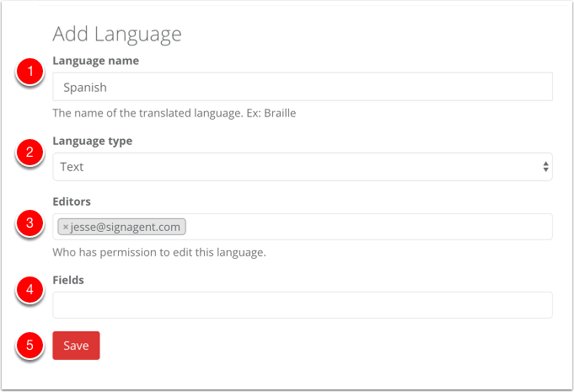Click the hint text mentioning Braille

[174, 113]
